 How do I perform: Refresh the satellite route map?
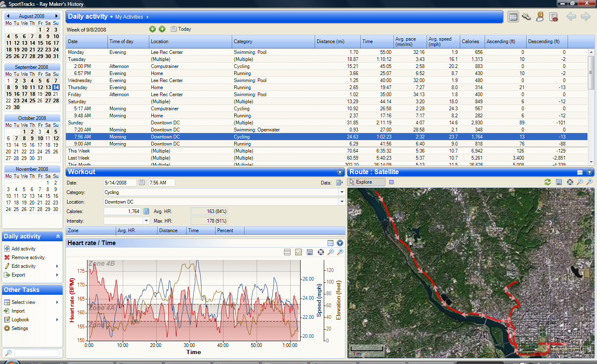click(x=548, y=182)
